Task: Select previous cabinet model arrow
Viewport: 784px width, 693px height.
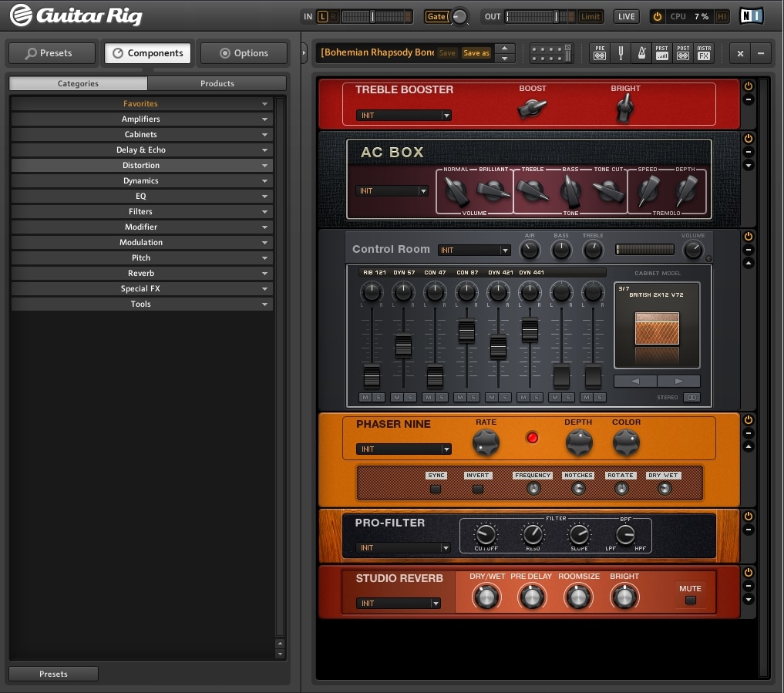Action: pyautogui.click(x=635, y=381)
